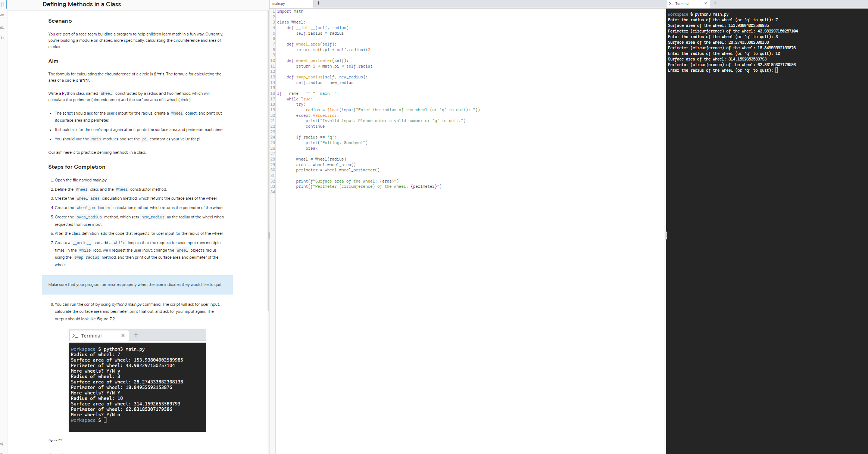
Task: Close the Terminal tab with its X
Action: coord(705,3)
